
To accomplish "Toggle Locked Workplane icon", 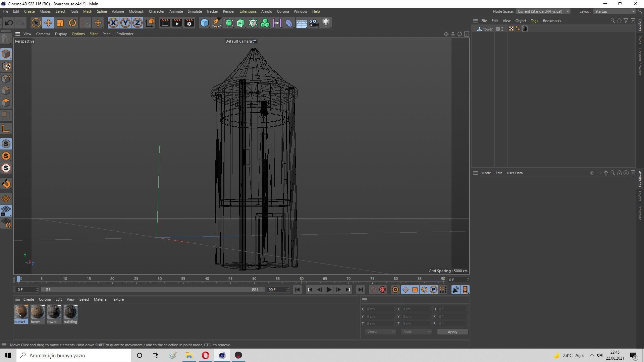I will [x=6, y=211].
